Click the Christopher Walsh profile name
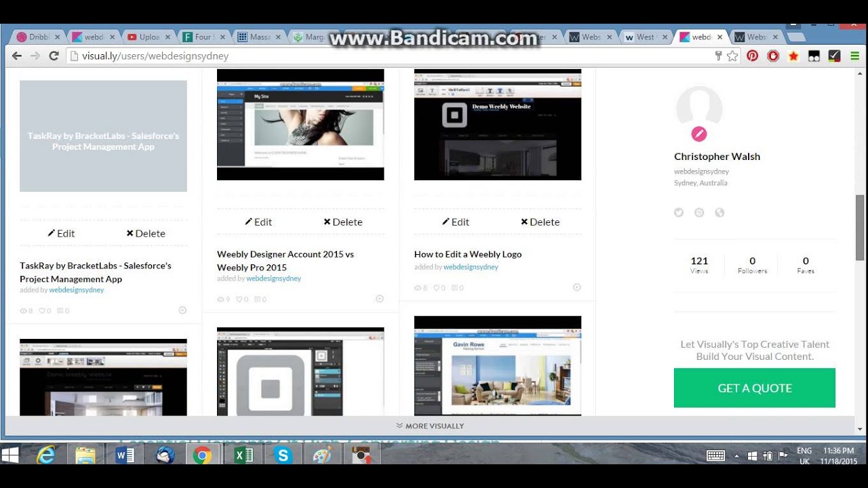This screenshot has height=488, width=868. click(717, 157)
